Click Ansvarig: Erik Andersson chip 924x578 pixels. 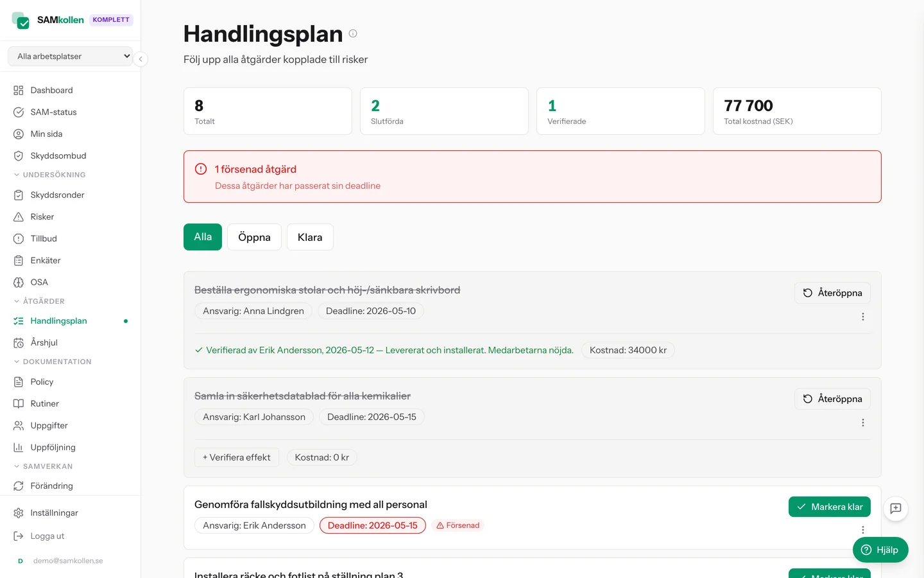click(254, 525)
